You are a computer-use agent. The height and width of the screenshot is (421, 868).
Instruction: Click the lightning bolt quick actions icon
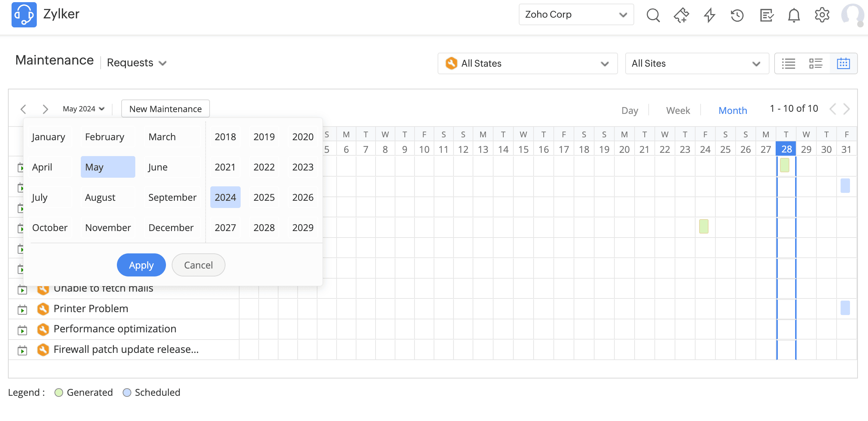point(709,15)
